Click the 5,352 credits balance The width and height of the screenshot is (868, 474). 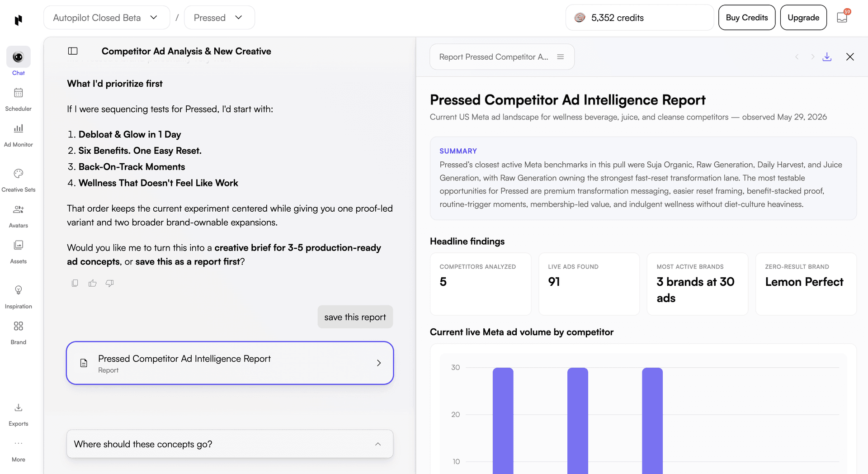[x=639, y=18]
